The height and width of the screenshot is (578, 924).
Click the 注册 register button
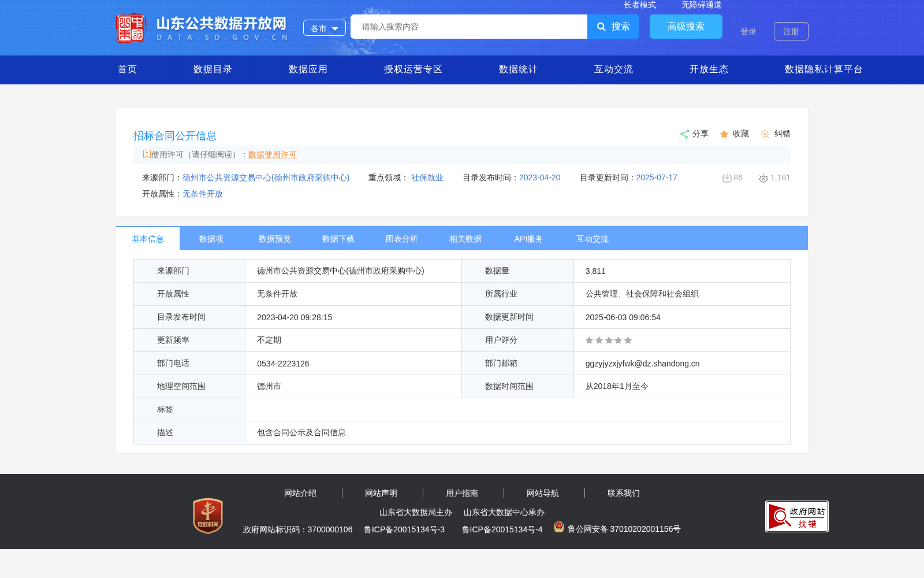click(791, 31)
